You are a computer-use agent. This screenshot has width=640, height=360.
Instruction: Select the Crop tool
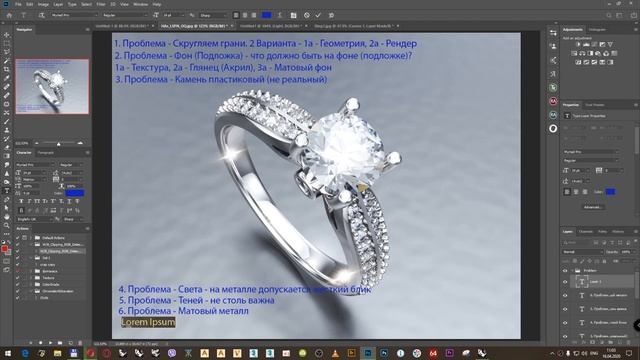coord(7,69)
